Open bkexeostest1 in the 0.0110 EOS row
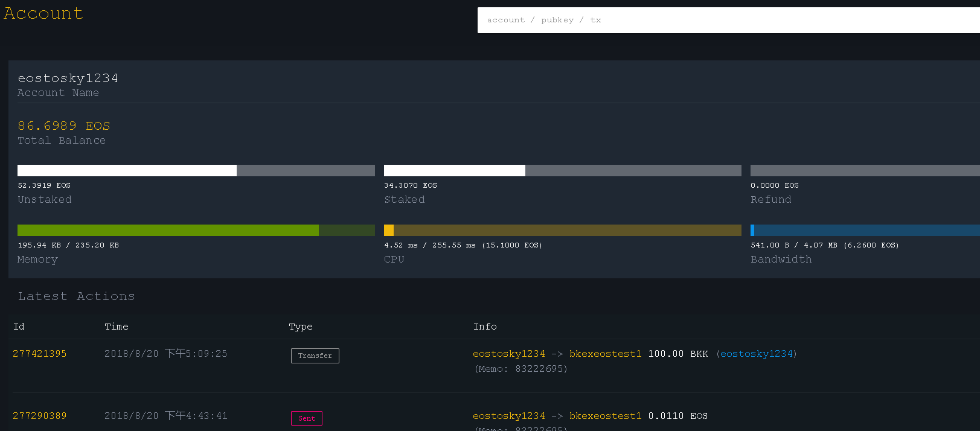980x431 pixels. tap(606, 416)
